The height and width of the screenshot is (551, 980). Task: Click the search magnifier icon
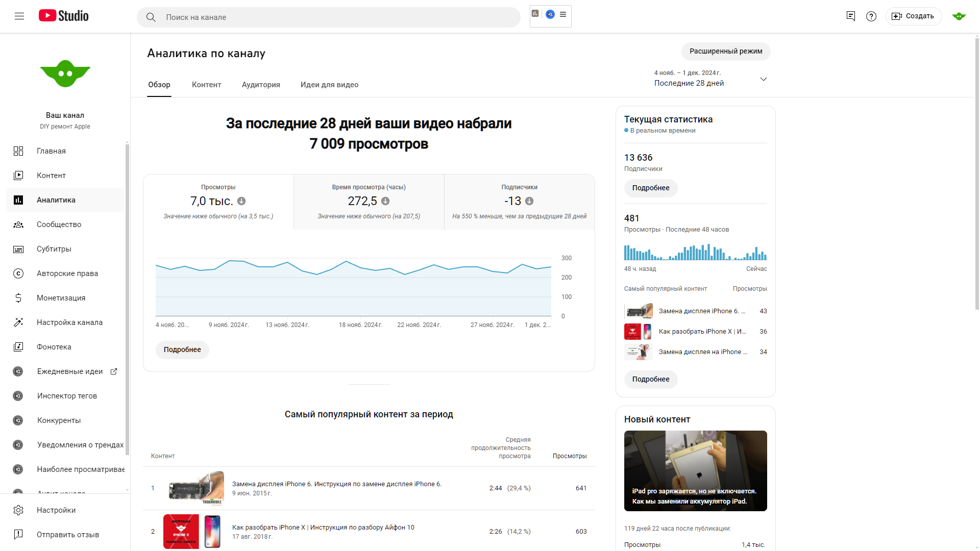click(x=151, y=17)
